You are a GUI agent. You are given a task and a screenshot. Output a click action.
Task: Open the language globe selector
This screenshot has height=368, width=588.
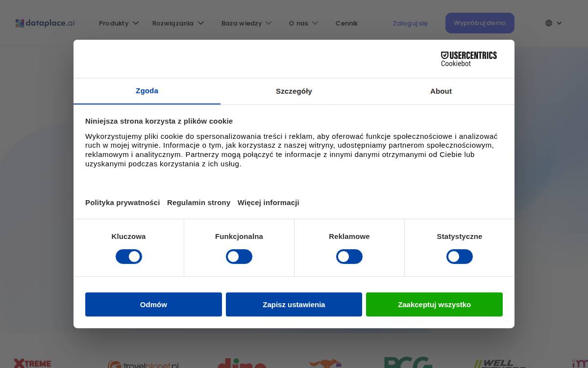[x=554, y=23]
